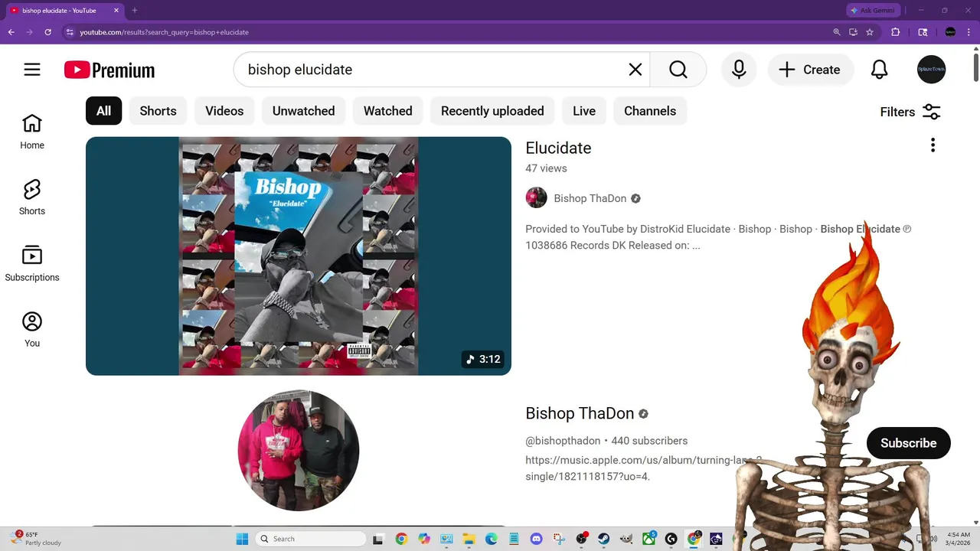Open the weather widget showing 65°F

(37, 539)
